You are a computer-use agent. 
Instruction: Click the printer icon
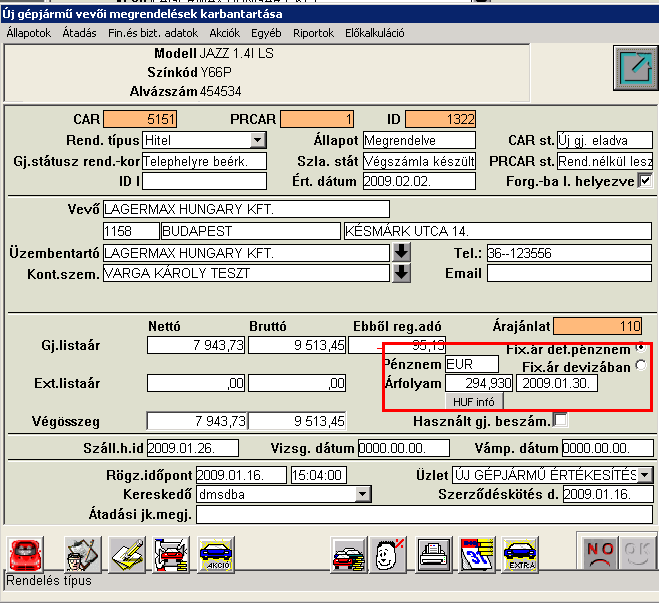point(434,554)
